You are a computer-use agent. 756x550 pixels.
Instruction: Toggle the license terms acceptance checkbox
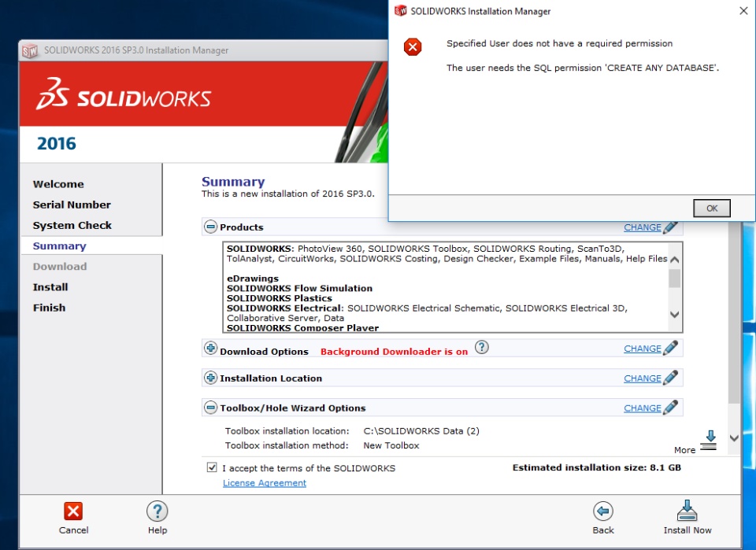click(x=212, y=467)
